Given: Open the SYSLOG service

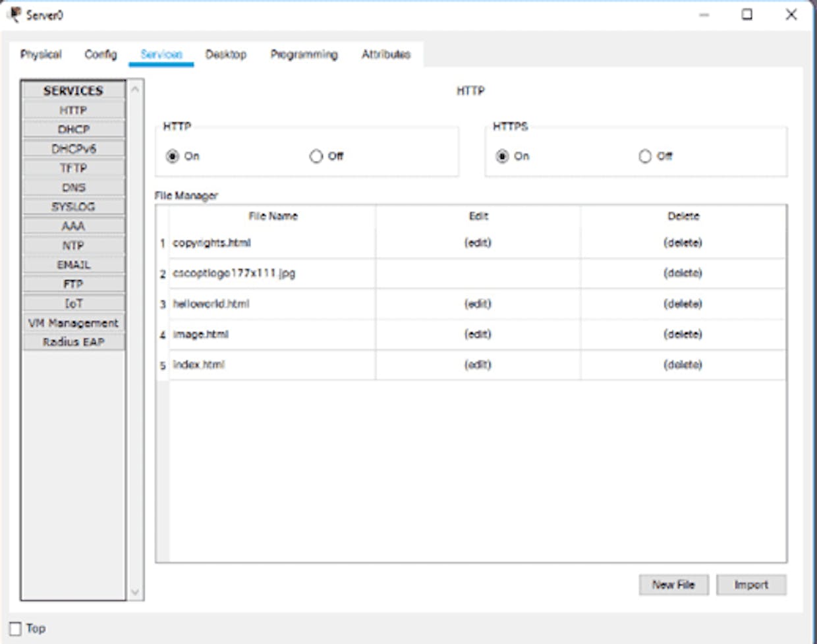Looking at the screenshot, I should click(73, 206).
